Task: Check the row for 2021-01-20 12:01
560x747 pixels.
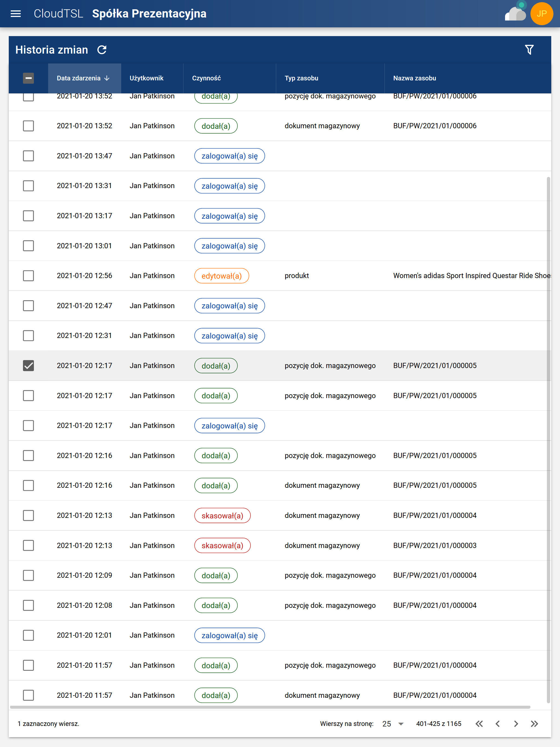Action: [28, 635]
